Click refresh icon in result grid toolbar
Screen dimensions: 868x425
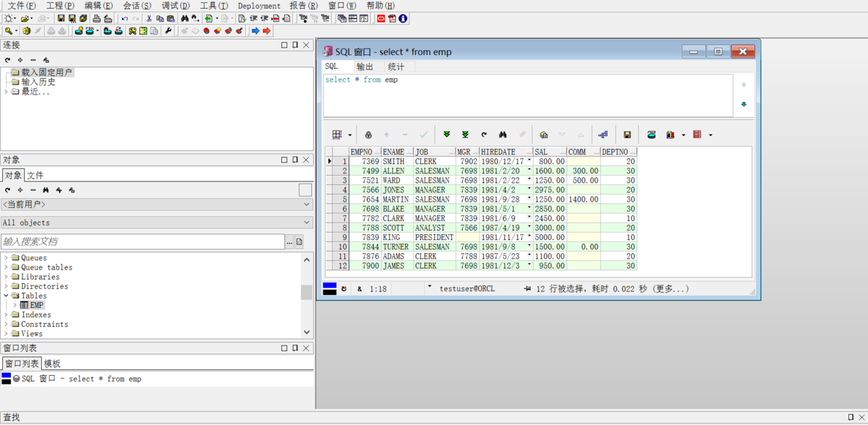[x=484, y=134]
